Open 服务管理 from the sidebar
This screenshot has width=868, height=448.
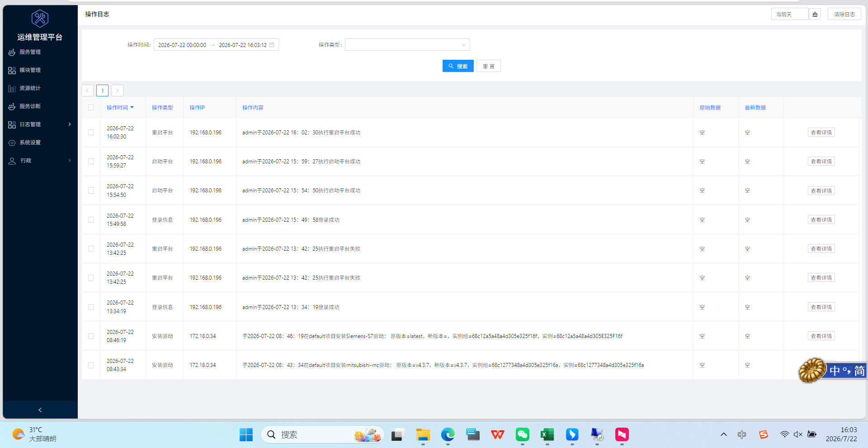tap(30, 52)
